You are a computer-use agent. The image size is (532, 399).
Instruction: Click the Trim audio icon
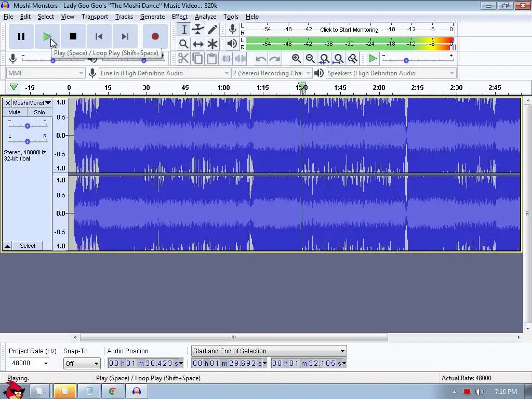point(227,59)
